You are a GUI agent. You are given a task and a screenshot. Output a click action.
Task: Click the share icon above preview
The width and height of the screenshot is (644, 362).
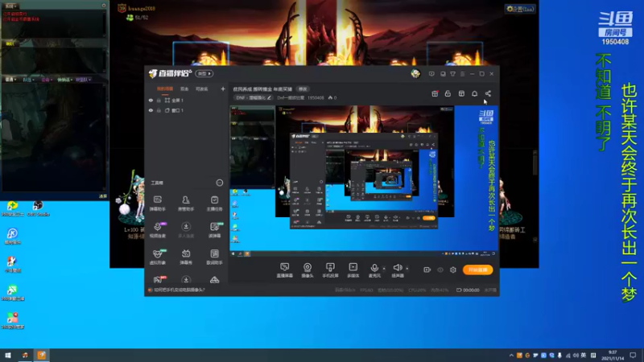488,93
